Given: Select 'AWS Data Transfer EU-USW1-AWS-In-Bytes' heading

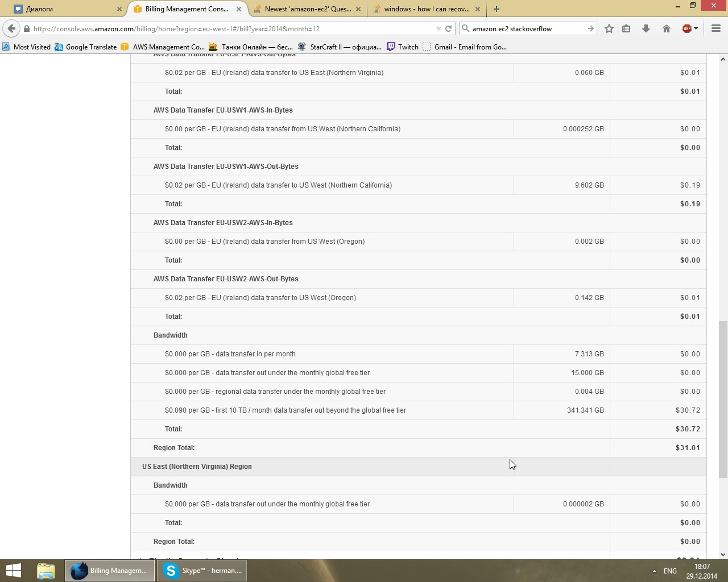Looking at the screenshot, I should 223,110.
